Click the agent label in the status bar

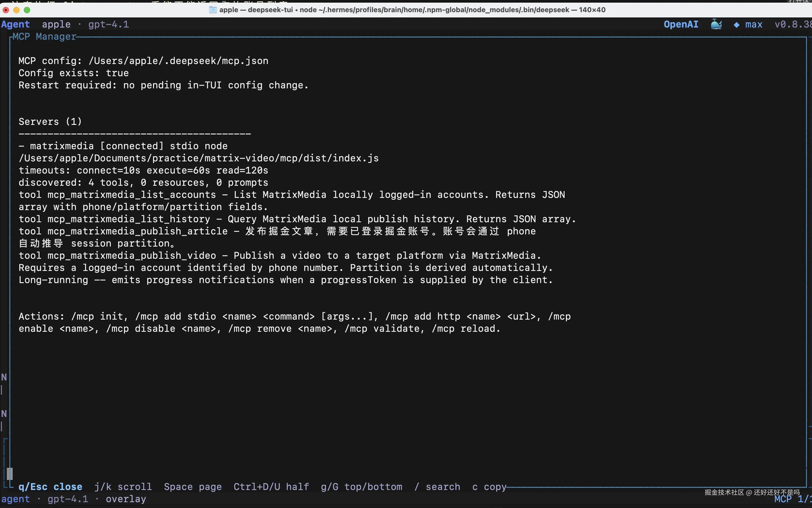(15, 499)
